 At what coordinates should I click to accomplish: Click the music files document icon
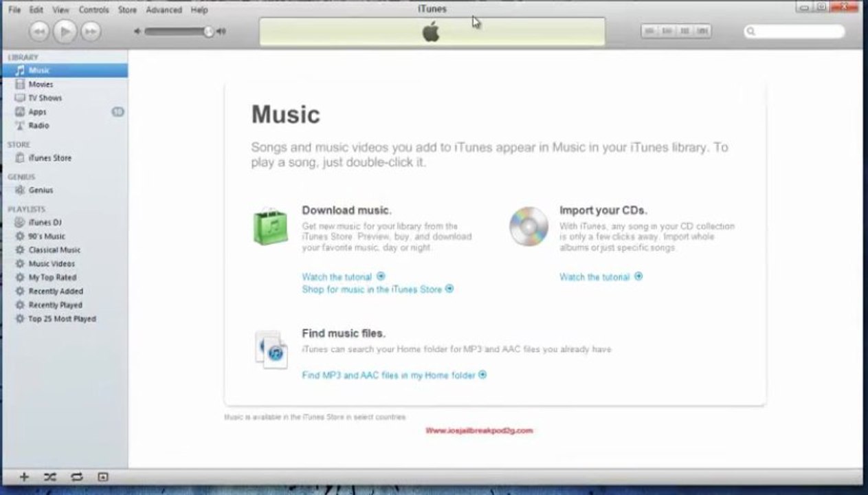[x=271, y=349]
